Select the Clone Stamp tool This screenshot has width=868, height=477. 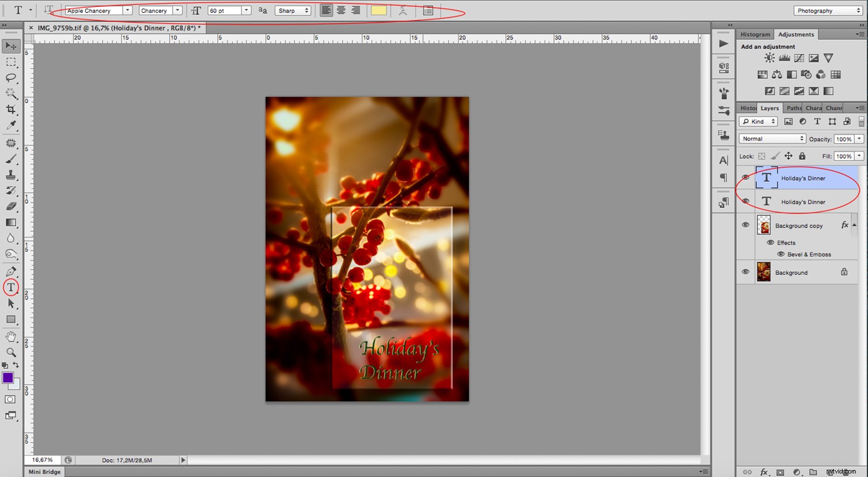coord(10,174)
